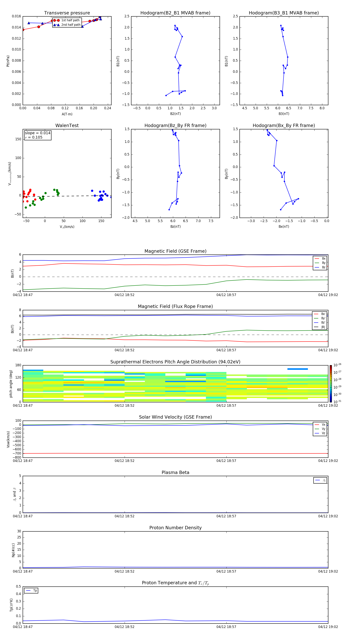The width and height of the screenshot is (351, 644).
Task: Click the 'Hodogram(Bz_By FR frame)' title
Action: pyautogui.click(x=175, y=125)
